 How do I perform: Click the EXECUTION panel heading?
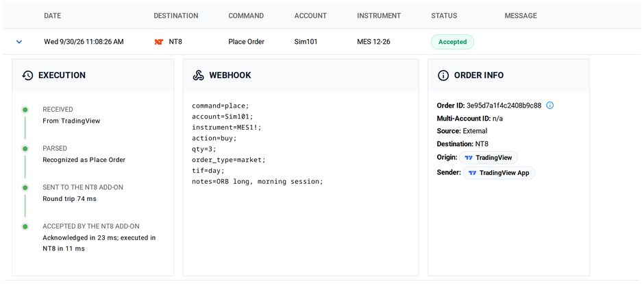tap(62, 75)
